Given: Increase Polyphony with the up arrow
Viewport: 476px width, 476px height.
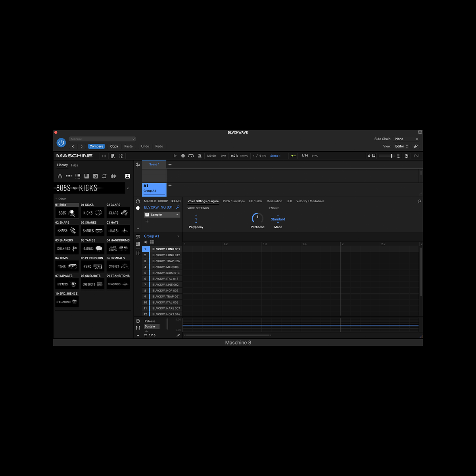Looking at the screenshot, I should 196,215.
